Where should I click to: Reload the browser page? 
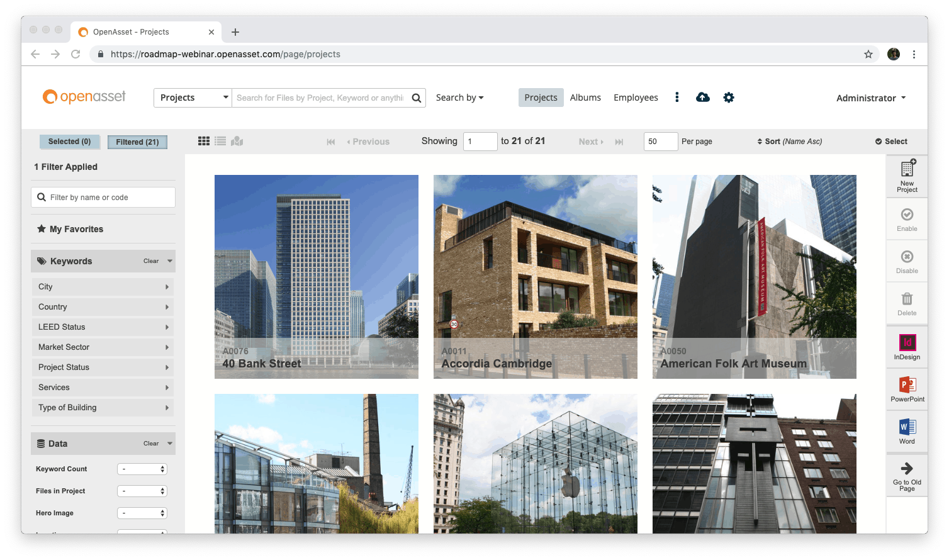pos(76,54)
